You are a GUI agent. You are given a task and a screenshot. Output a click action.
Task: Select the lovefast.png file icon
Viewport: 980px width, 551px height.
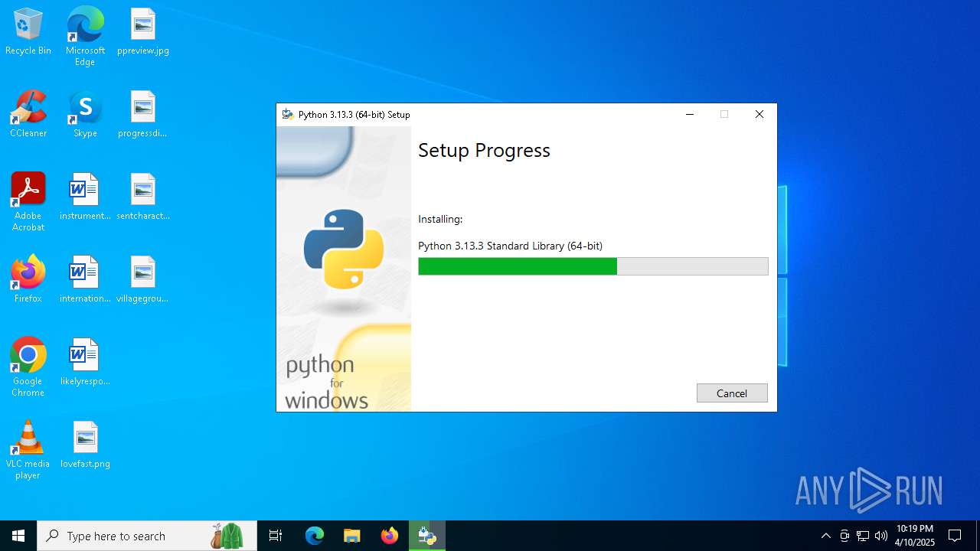tap(85, 445)
